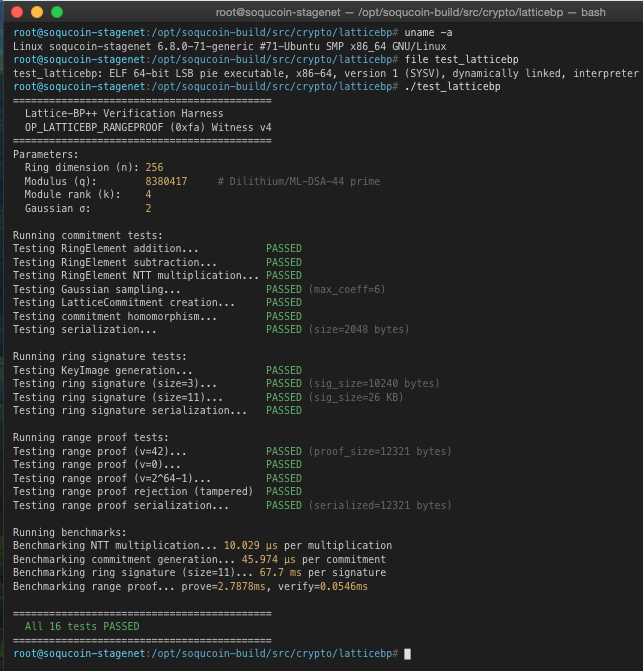Click 'Testing ring signature serialization...' text

130,410
